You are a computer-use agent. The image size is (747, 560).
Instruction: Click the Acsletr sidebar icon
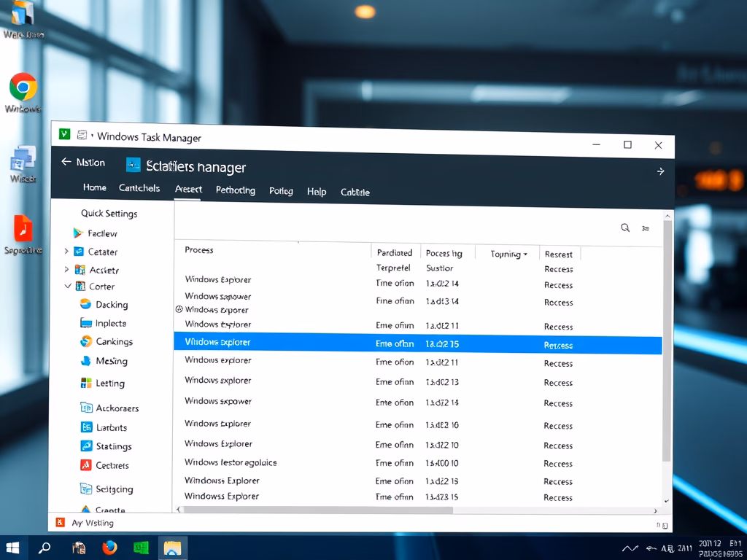click(80, 270)
